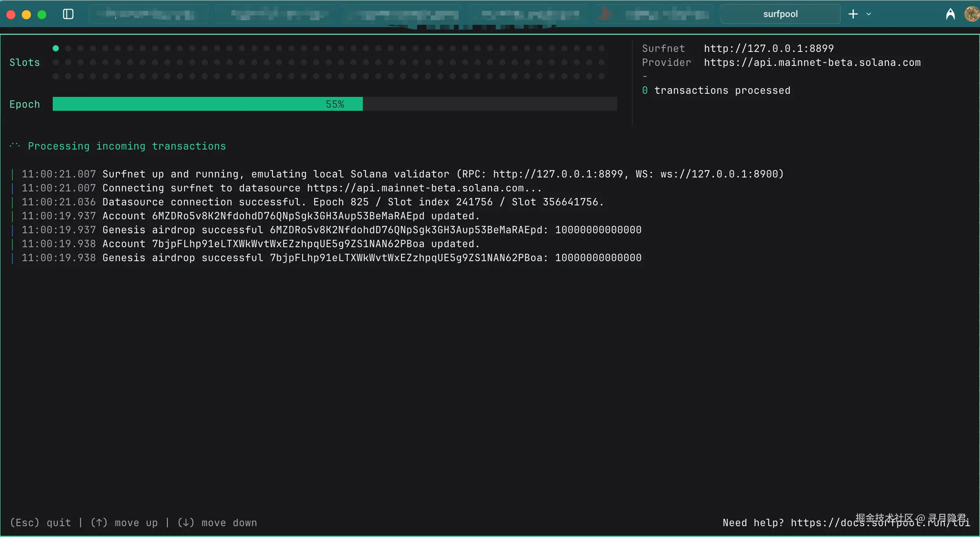The image size is (980, 537).
Task: Open the blurred tab left of surfpool
Action: click(655, 14)
